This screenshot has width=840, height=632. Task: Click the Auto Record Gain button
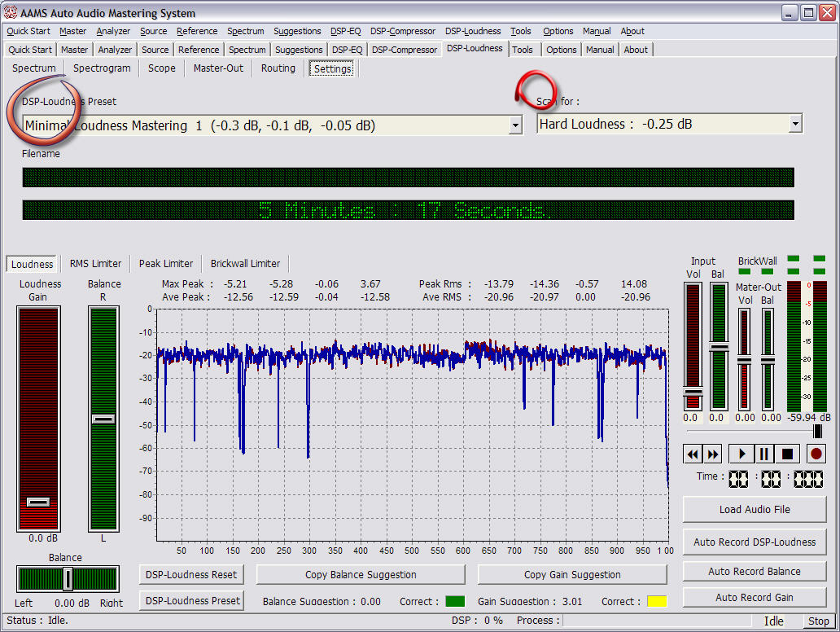(x=755, y=597)
